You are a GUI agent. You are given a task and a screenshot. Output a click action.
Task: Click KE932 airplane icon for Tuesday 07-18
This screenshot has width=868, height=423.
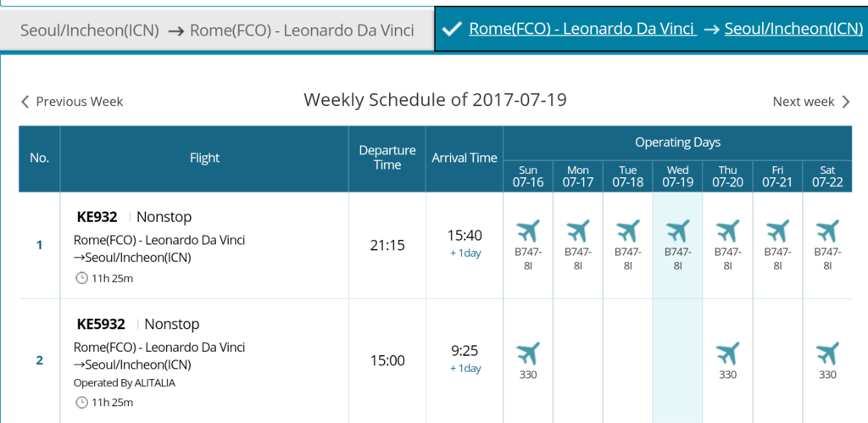[x=628, y=231]
